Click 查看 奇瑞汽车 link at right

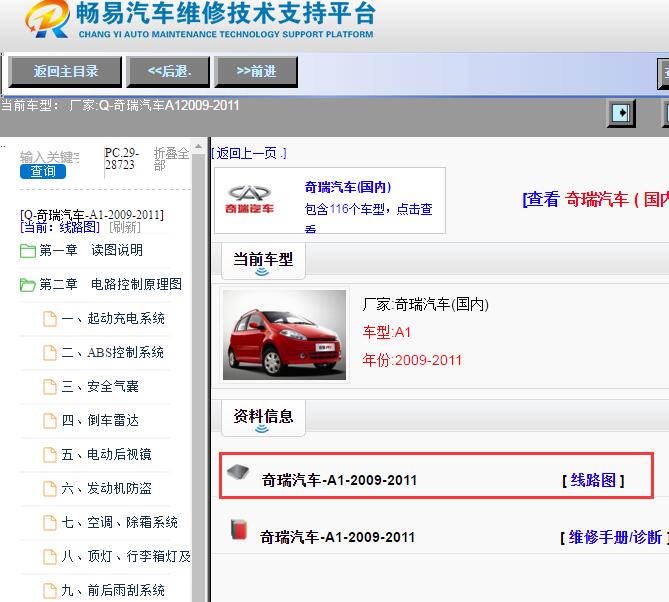tap(596, 199)
